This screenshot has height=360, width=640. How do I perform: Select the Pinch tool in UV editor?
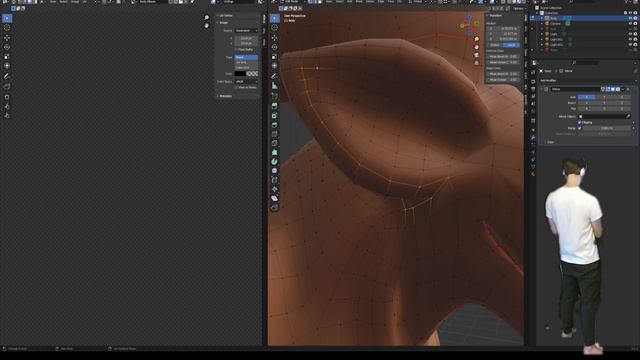7,116
